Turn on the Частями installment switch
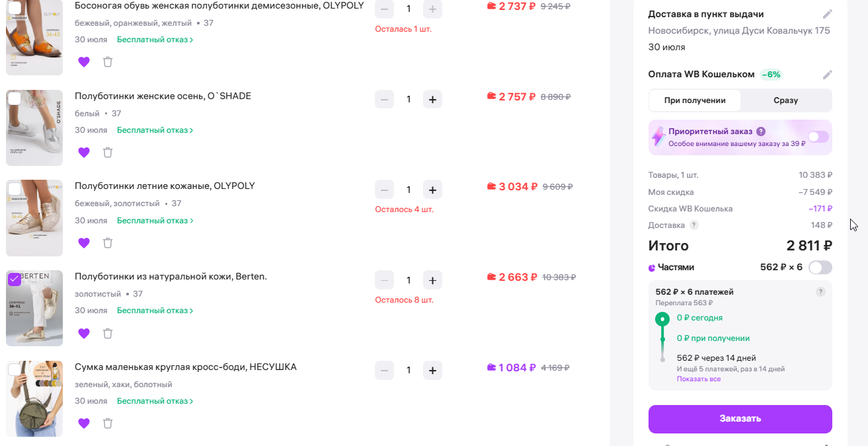The image size is (868, 446). (820, 268)
